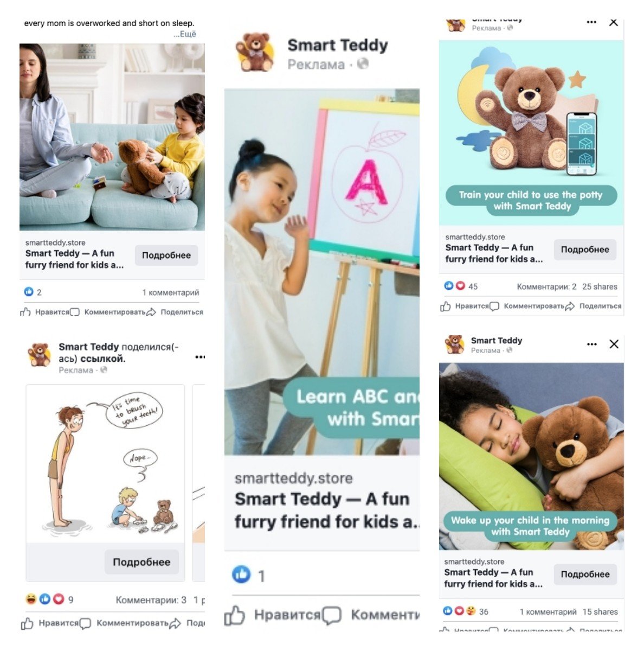Click the Smart Teddy page name in the center ad
This screenshot has width=644, height=651.
(x=338, y=45)
